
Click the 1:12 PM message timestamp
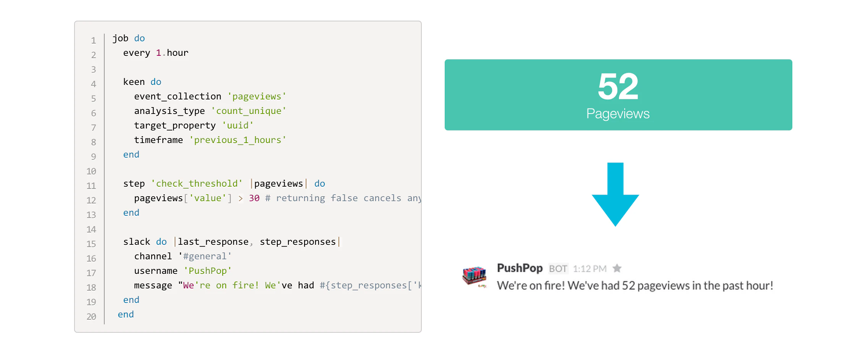click(x=589, y=269)
